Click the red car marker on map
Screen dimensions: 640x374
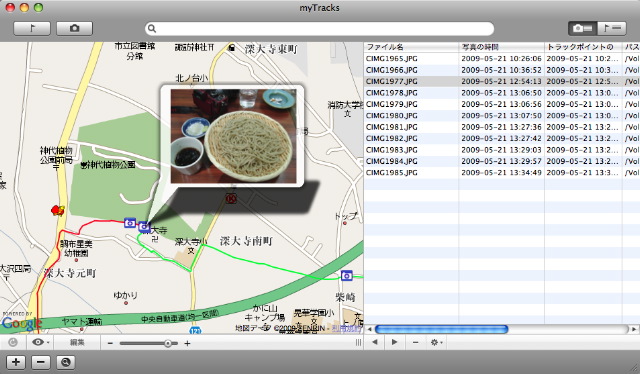coord(58,210)
